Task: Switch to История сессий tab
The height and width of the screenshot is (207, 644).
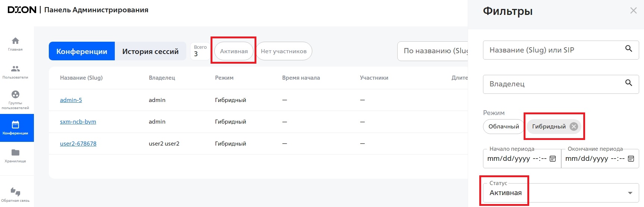Action: pos(150,51)
